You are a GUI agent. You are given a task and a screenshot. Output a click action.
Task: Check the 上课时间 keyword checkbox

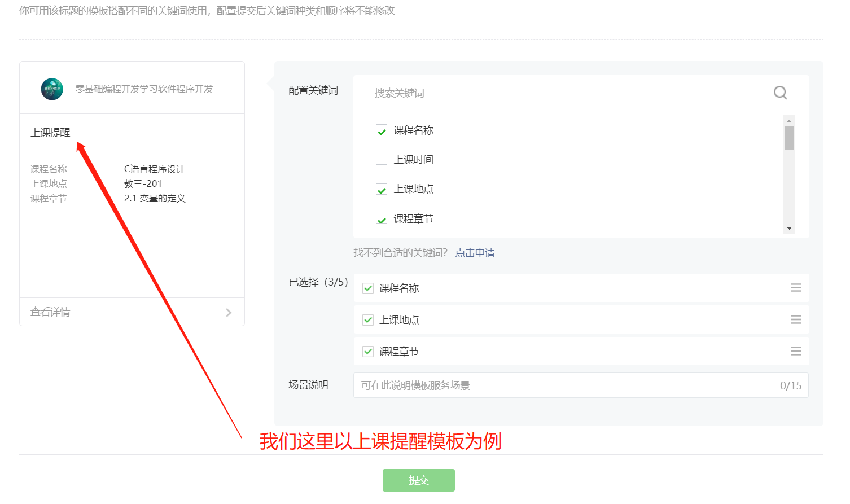point(382,160)
